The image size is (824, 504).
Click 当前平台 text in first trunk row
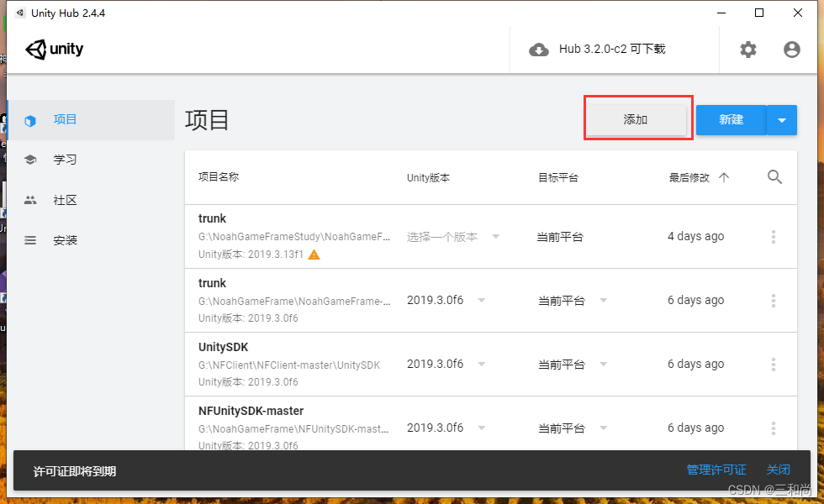coord(560,237)
